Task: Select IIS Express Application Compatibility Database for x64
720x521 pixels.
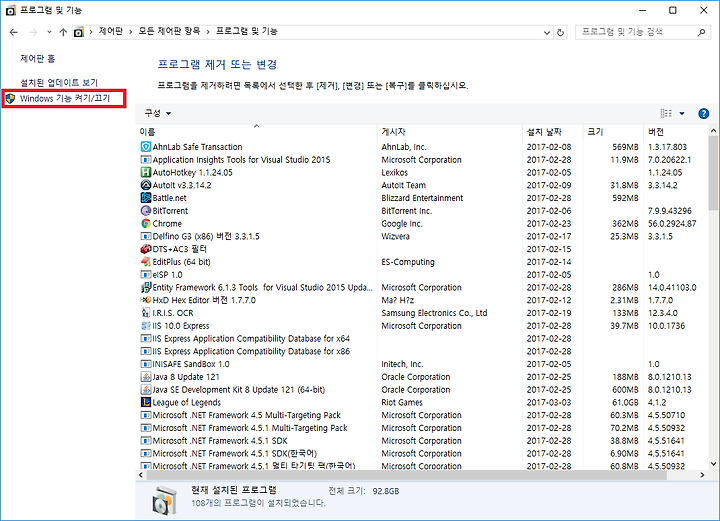Action: coord(422,338)
